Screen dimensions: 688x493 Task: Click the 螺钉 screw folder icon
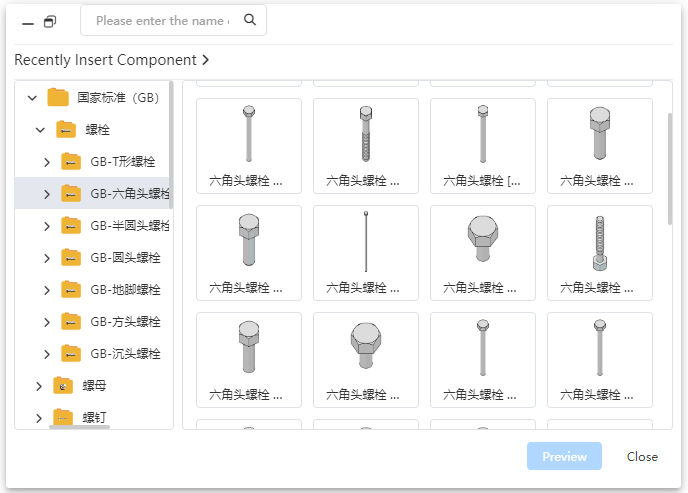click(64, 417)
